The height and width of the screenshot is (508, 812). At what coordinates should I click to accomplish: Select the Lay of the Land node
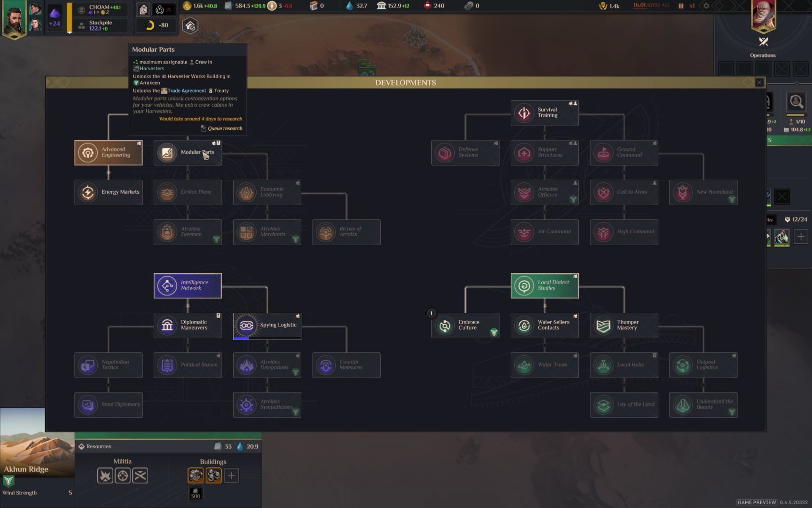624,405
